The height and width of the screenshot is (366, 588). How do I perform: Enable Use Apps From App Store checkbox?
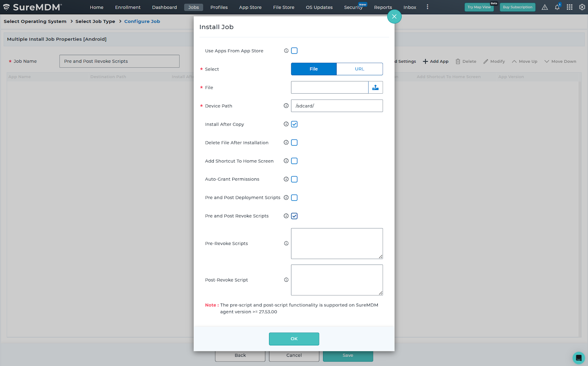click(x=294, y=51)
